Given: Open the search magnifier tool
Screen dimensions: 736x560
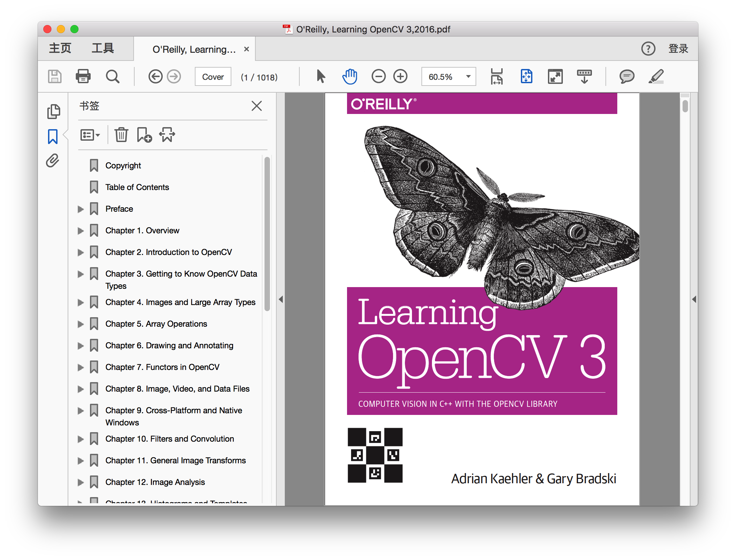Looking at the screenshot, I should point(112,76).
